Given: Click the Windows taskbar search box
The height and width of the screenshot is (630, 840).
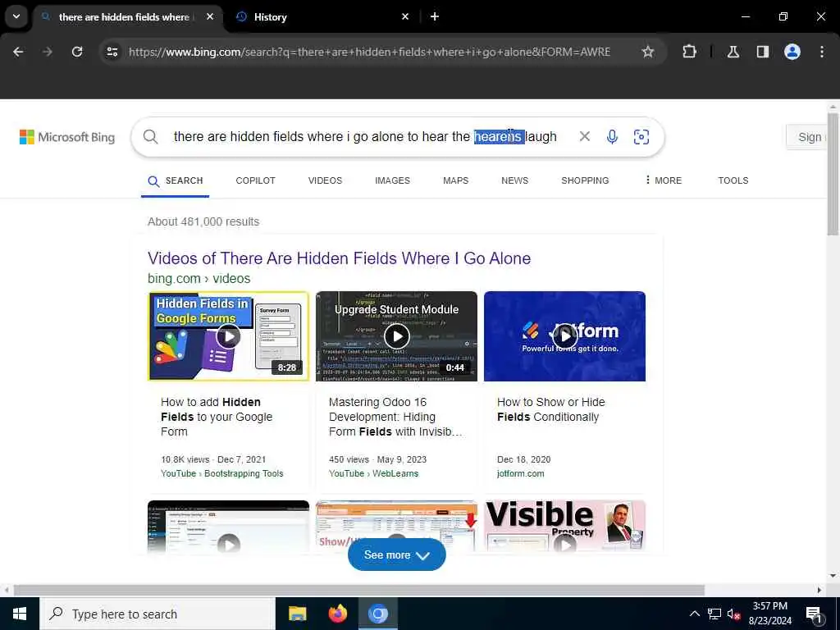Looking at the screenshot, I should [x=157, y=614].
